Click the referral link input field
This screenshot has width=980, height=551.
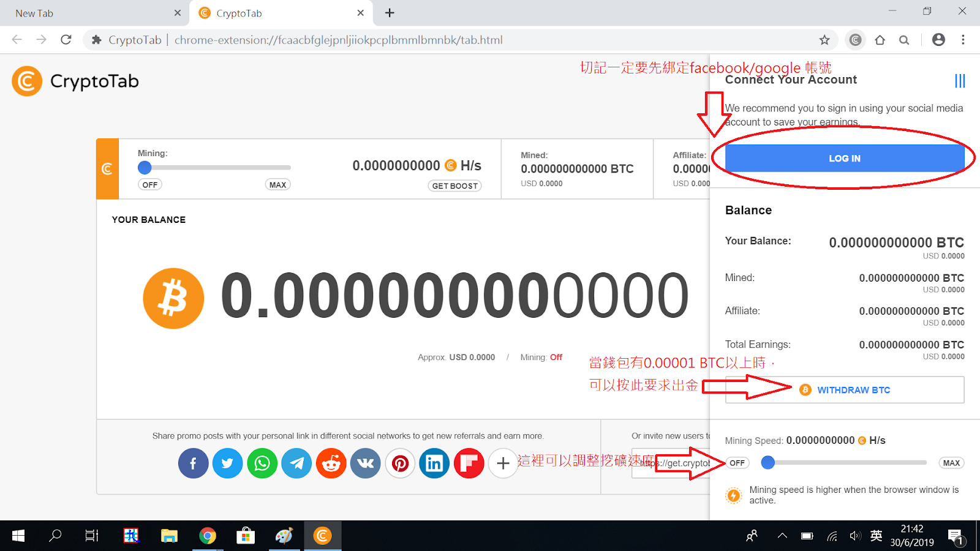671,463
